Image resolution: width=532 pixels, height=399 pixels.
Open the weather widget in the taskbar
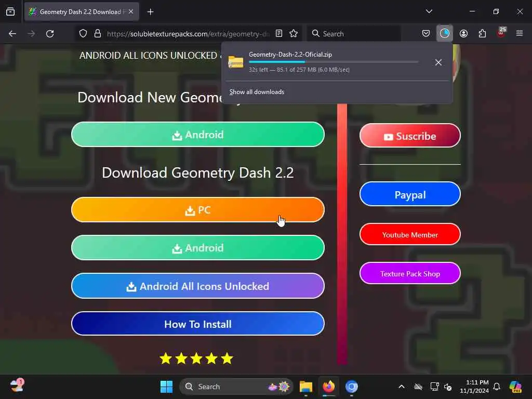click(17, 386)
